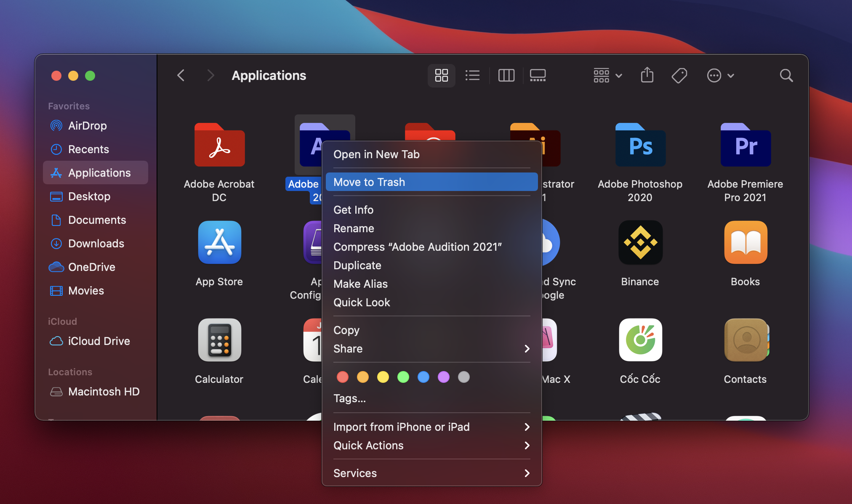Click the Share toolbar icon

click(x=647, y=76)
